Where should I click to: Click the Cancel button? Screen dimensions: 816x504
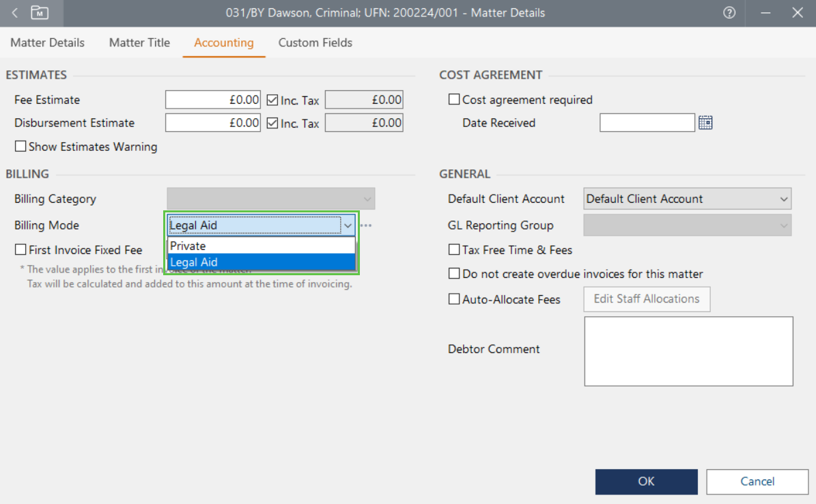[757, 481]
